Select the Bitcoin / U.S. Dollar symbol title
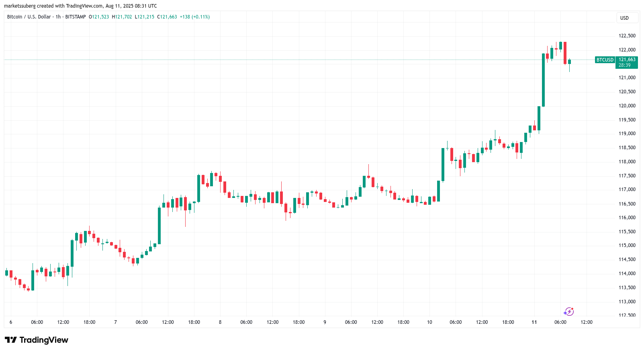 (29, 17)
